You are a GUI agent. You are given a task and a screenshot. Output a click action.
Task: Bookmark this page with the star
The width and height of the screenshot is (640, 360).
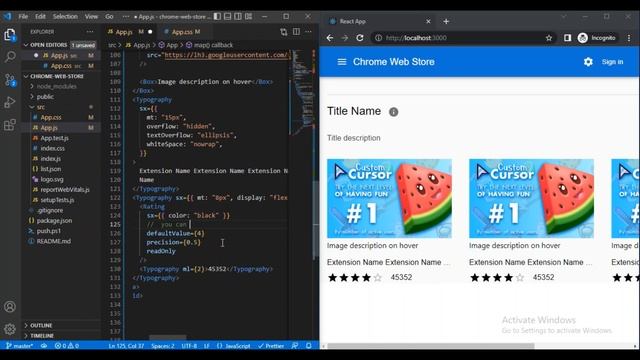(x=549, y=38)
